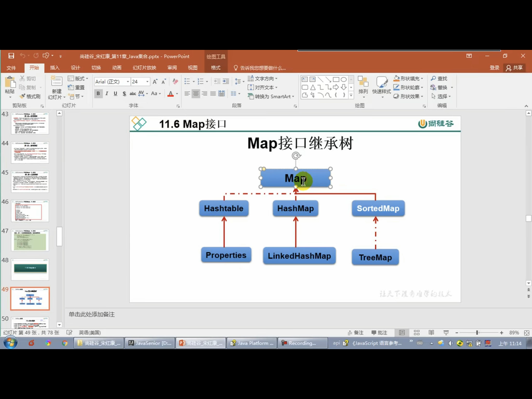Toggle Underline formatting

click(115, 94)
